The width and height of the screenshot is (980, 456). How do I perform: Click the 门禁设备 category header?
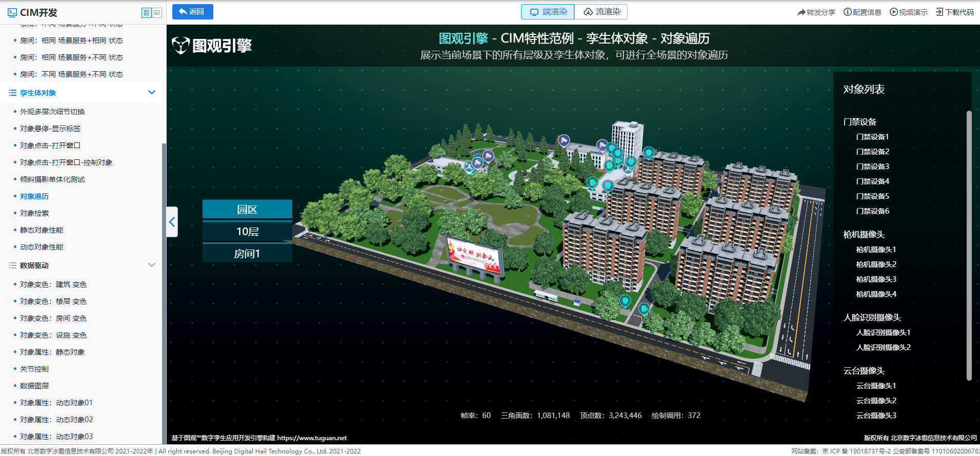[x=860, y=122]
